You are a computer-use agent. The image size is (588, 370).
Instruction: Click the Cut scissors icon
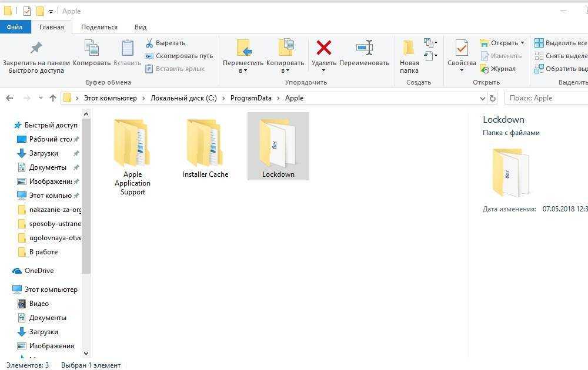149,43
